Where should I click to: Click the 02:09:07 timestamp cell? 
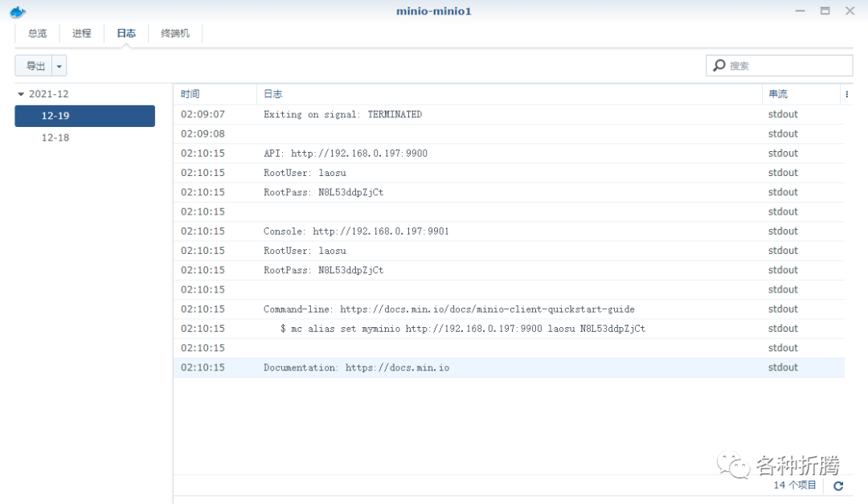203,115
